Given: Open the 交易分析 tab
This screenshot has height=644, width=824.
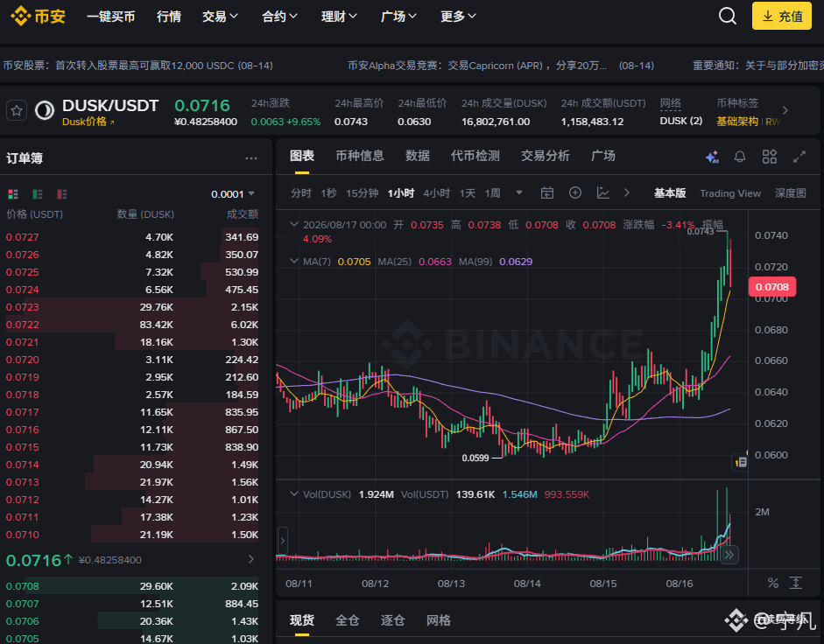Looking at the screenshot, I should tap(545, 156).
